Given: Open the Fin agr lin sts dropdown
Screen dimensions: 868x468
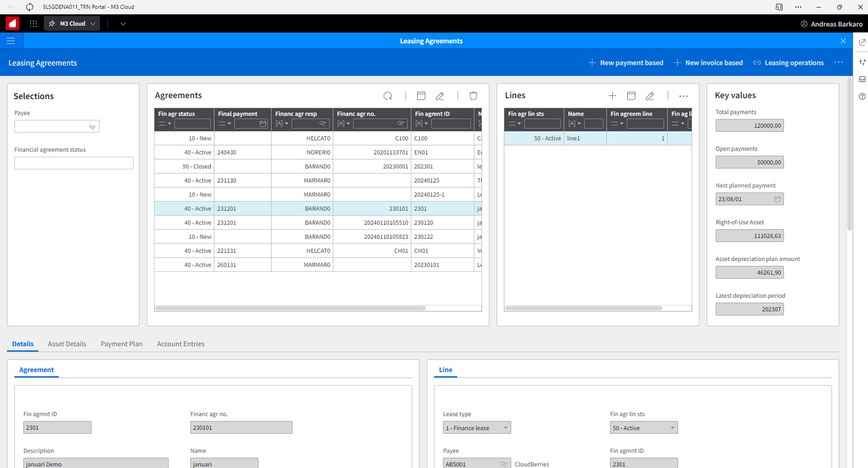Looking at the screenshot, I should point(671,428).
